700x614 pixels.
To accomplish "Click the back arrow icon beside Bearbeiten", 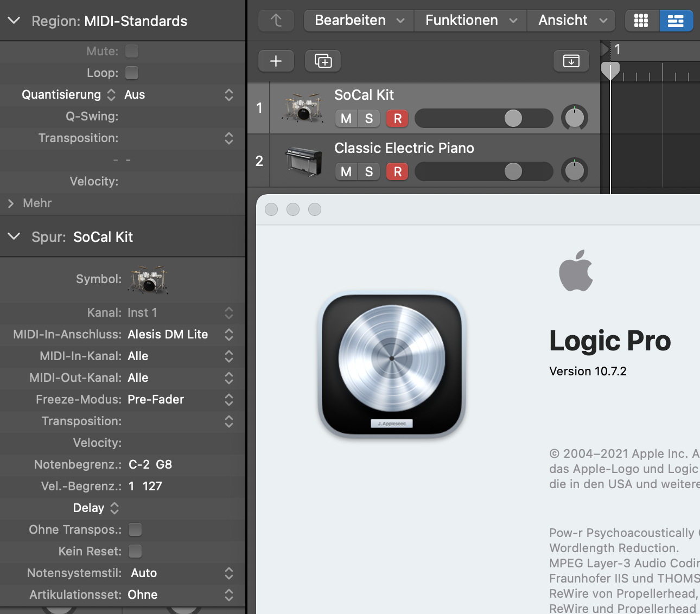I will click(x=276, y=21).
